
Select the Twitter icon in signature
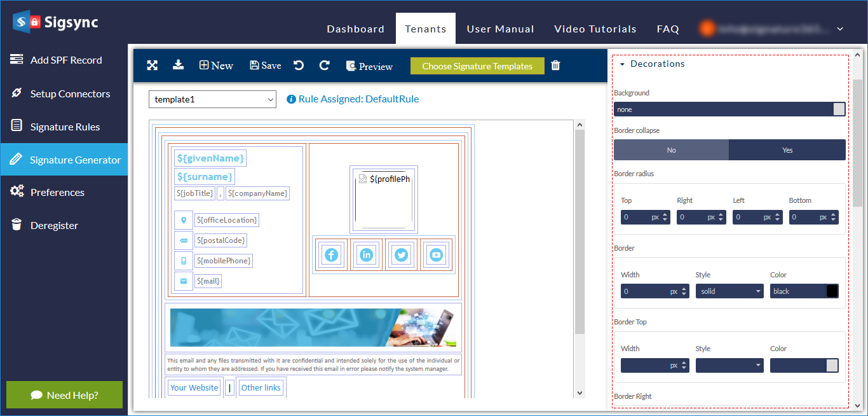(x=401, y=255)
